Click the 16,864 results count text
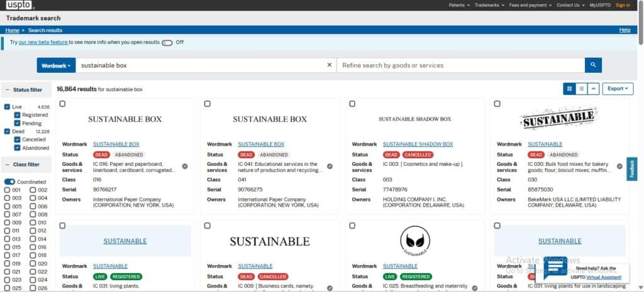The image size is (644, 292). tap(77, 89)
